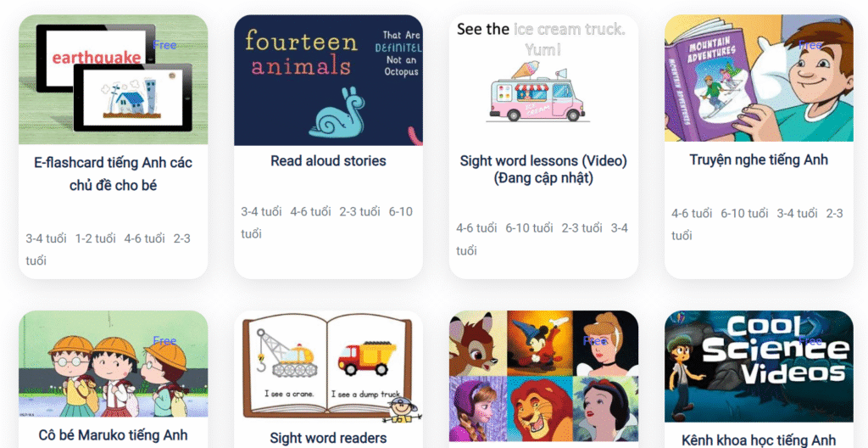
Task: Open E-flashcard tiếng Anh các chủ đề title
Action: pyautogui.click(x=114, y=174)
